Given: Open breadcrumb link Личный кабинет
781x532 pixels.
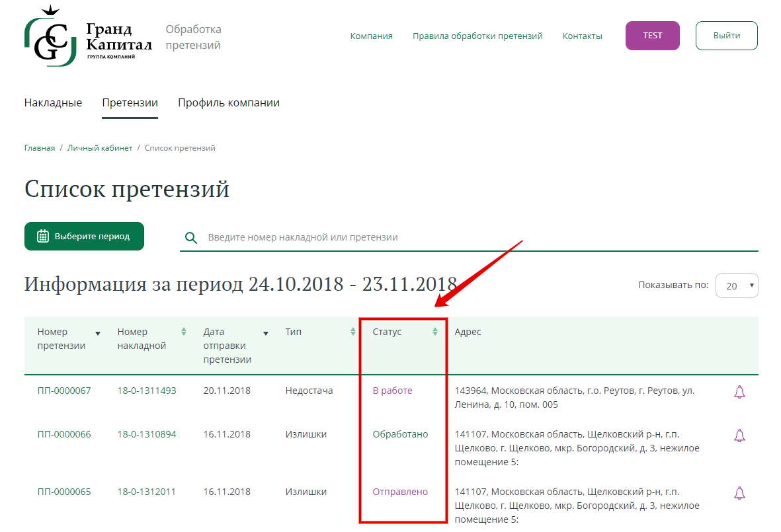Looking at the screenshot, I should click(x=100, y=148).
